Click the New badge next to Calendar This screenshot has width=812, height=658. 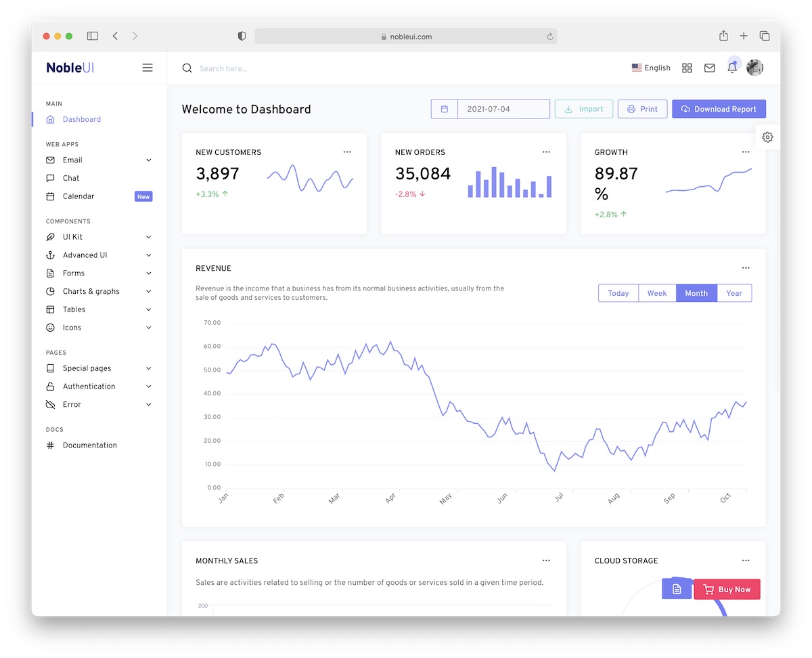143,196
